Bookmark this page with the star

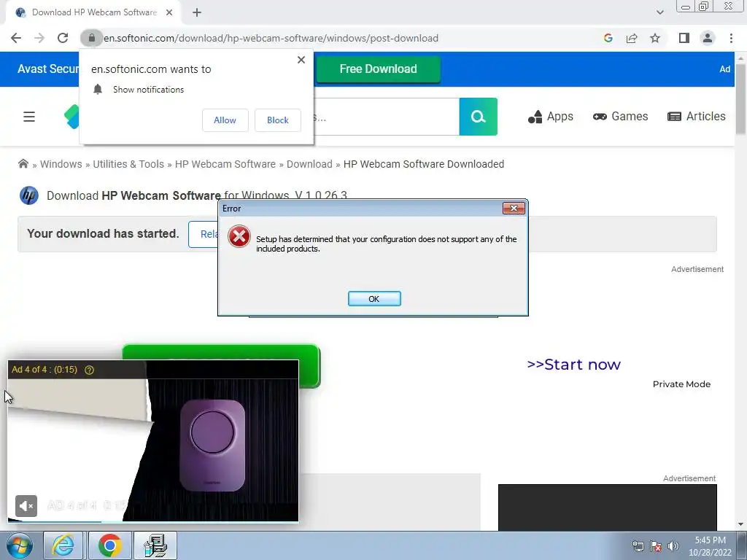(655, 38)
